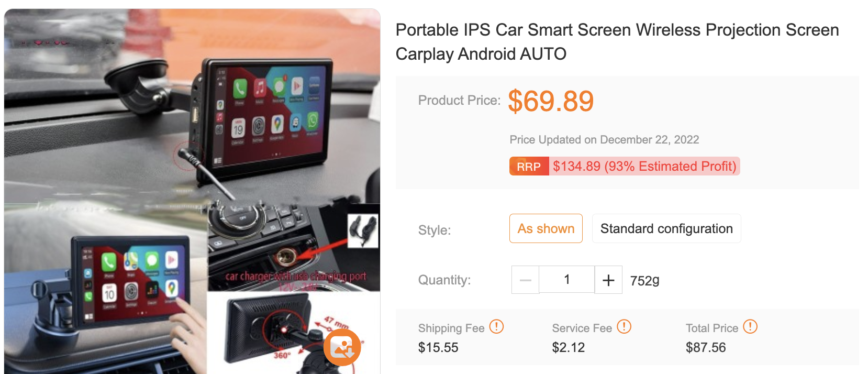Click the price updated date text
868x374 pixels.
604,140
